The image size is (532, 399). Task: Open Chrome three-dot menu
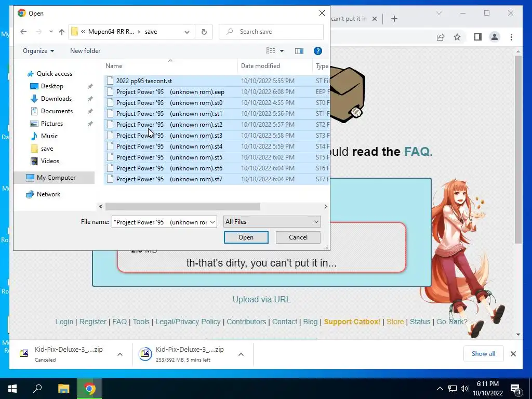[511, 37]
